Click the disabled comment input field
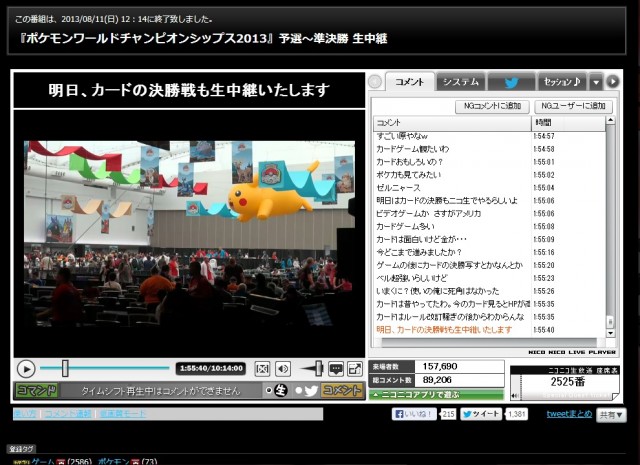The image size is (640, 465). [x=161, y=391]
